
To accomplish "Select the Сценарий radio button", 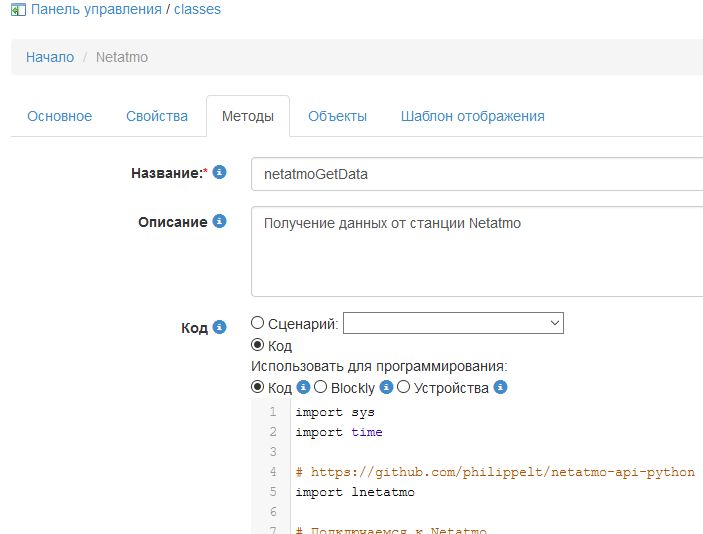I will point(257,322).
